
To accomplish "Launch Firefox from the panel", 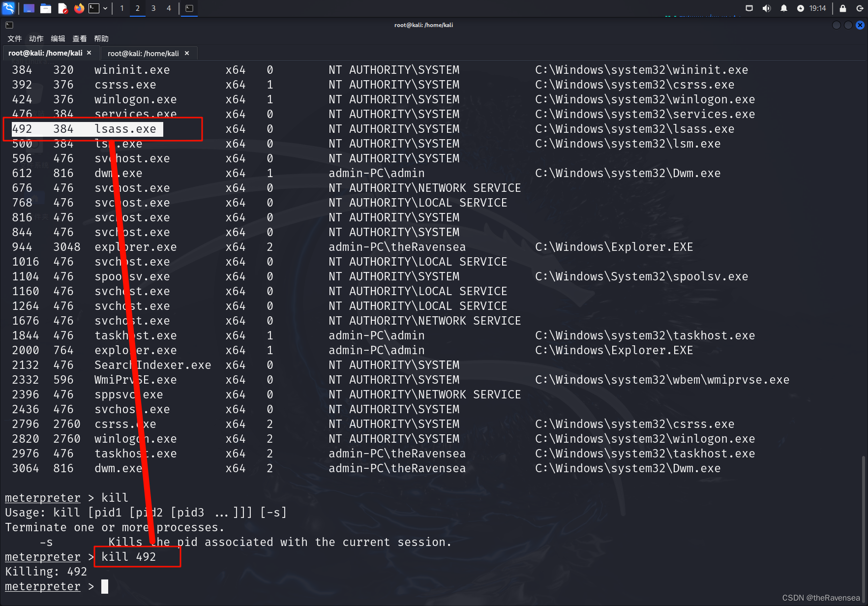I will (x=79, y=8).
